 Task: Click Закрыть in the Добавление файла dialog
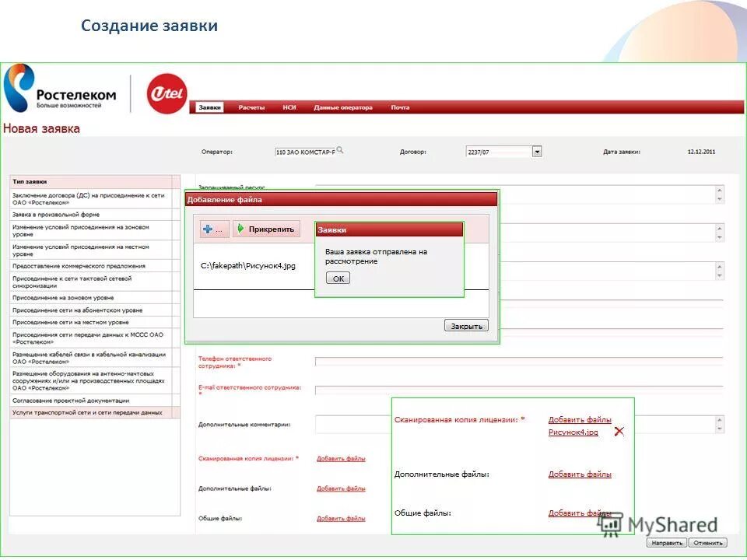click(465, 325)
